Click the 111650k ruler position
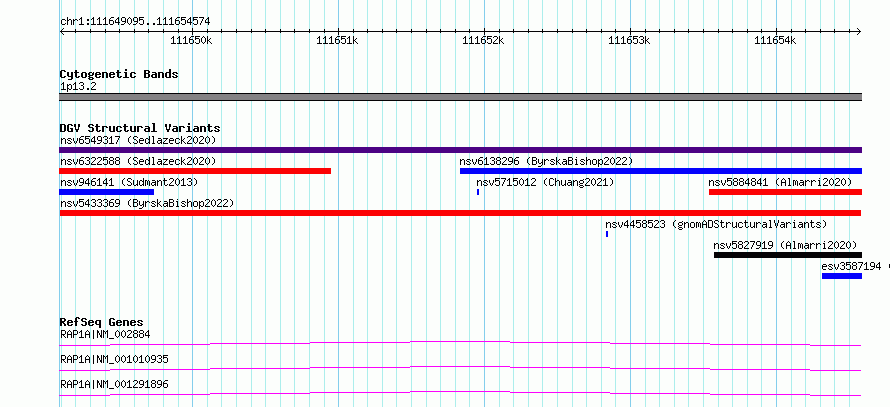890x407 pixels. (191, 40)
